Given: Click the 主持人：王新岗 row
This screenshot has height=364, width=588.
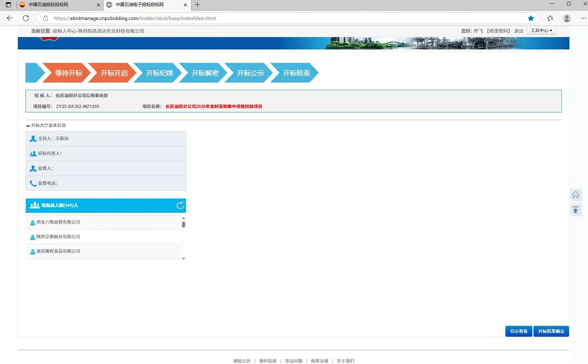Looking at the screenshot, I should [106, 139].
